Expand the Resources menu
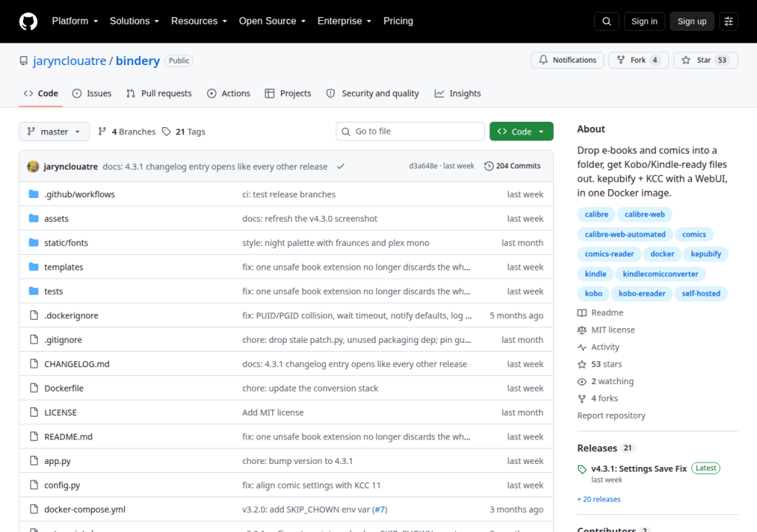Viewport: 757px width, 532px height. tap(199, 21)
